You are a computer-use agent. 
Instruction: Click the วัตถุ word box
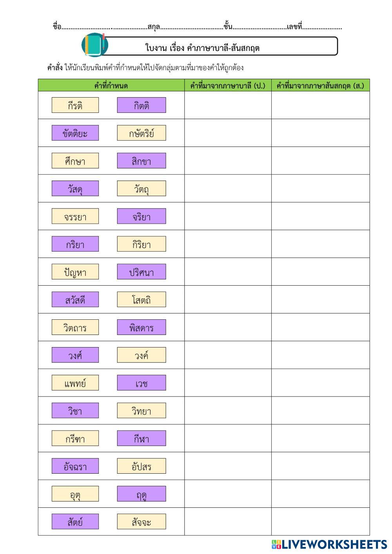click(x=141, y=189)
